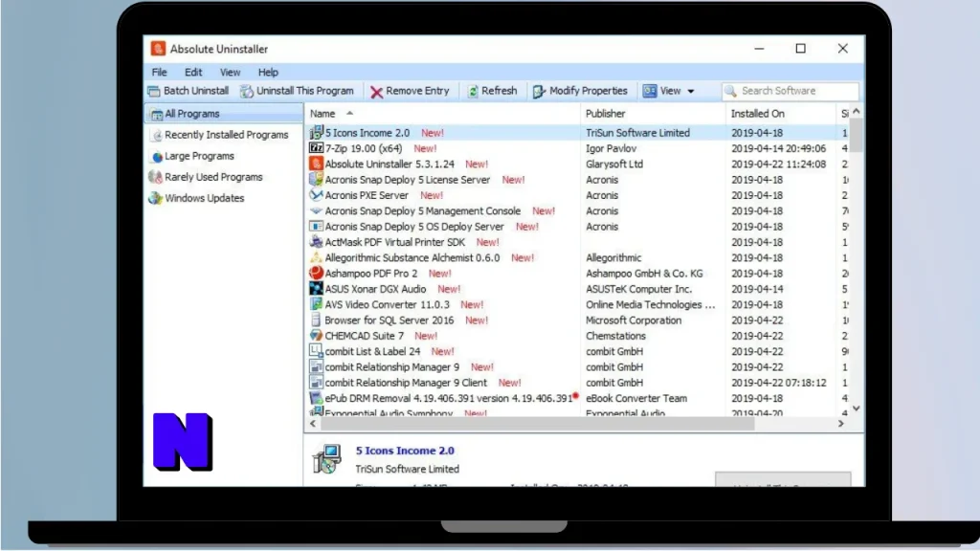This screenshot has height=551, width=980.
Task: Click the ASUS Xonar DGX Audio icon
Action: [316, 289]
